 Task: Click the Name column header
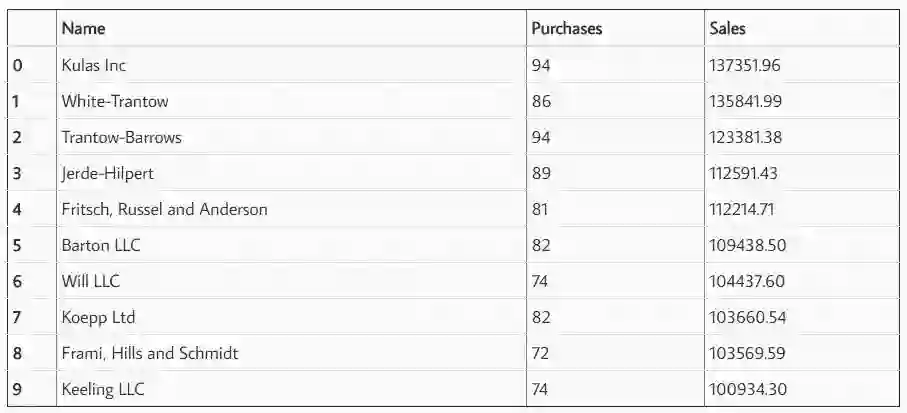[x=83, y=29]
